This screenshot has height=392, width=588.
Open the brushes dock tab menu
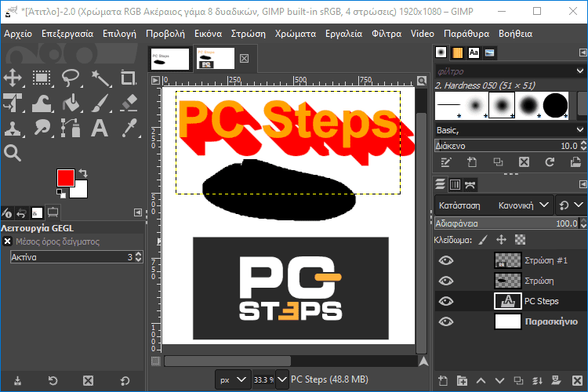point(583,53)
